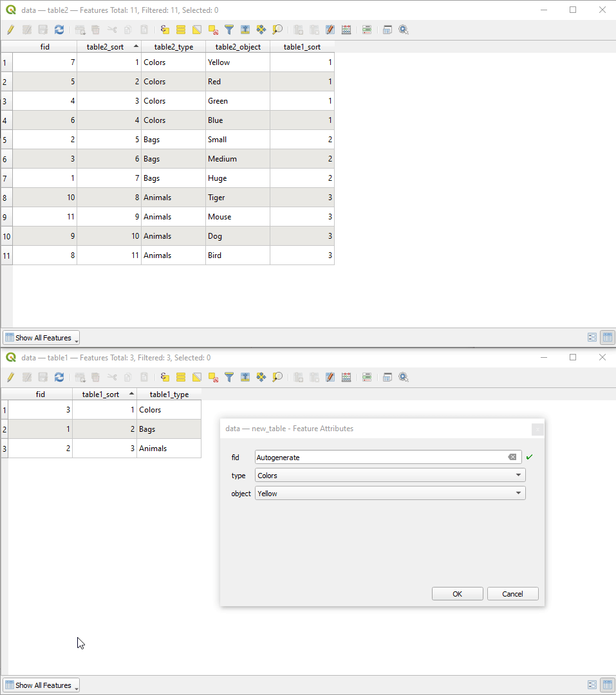
Task: Open the object dropdown showing Yellow
Action: pos(518,494)
